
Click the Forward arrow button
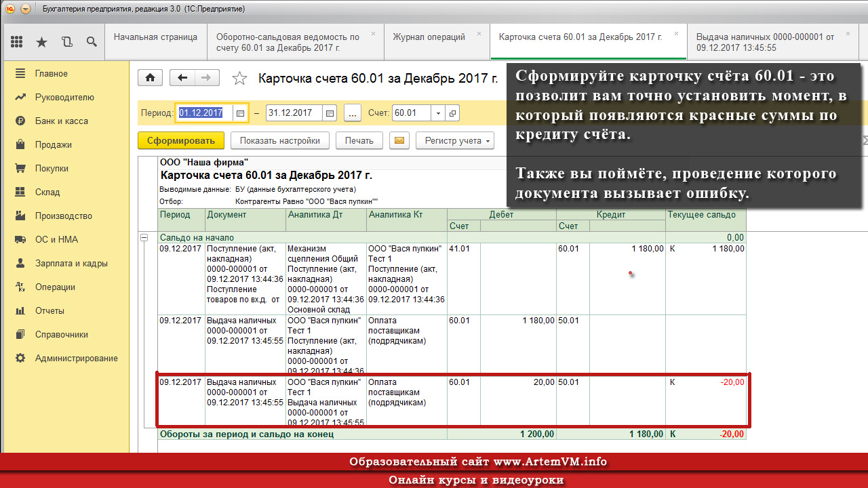(x=207, y=78)
